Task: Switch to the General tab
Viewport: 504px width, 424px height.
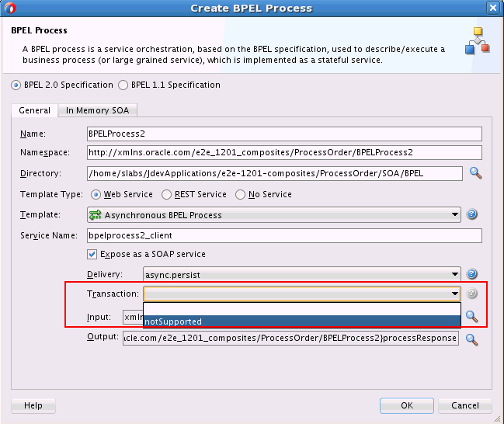Action: [34, 110]
